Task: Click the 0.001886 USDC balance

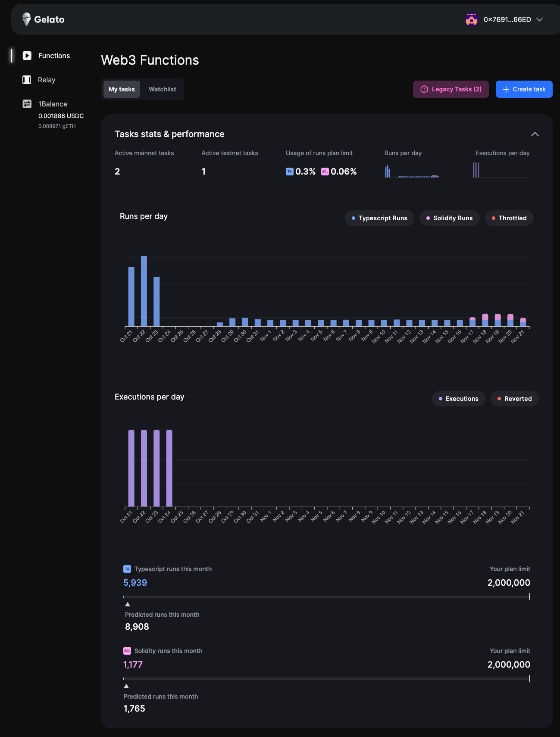Action: click(x=61, y=116)
